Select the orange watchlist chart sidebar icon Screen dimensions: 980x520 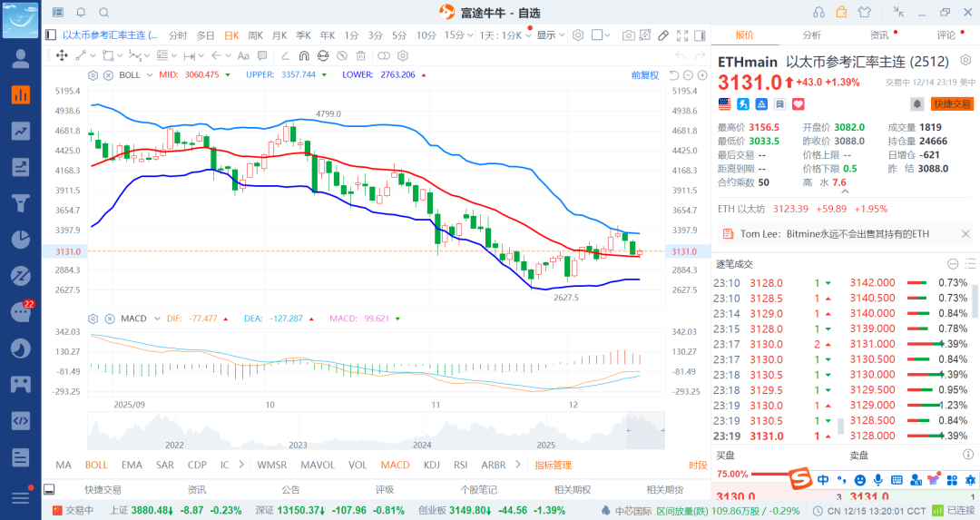21,95
